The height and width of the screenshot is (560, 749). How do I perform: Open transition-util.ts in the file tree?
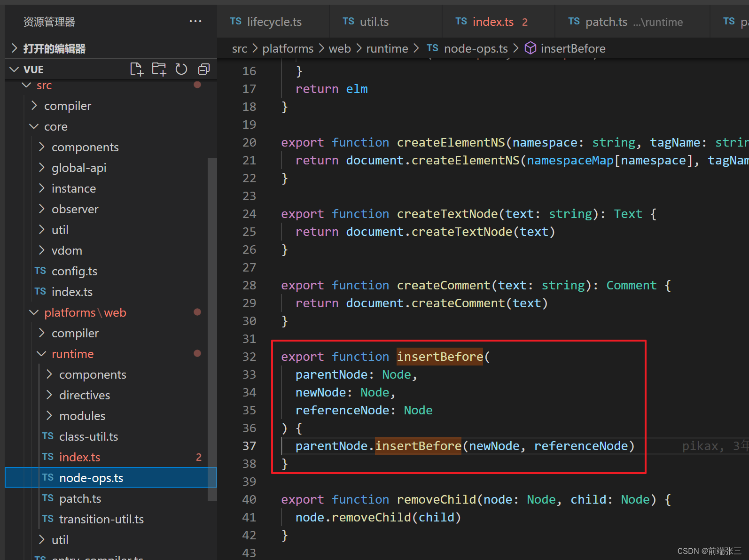coord(111,519)
